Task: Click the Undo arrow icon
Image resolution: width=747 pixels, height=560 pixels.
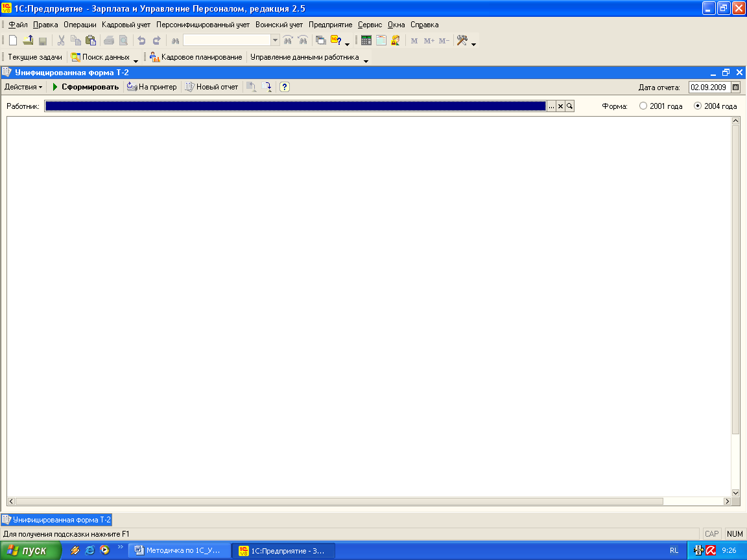Action: pos(141,40)
